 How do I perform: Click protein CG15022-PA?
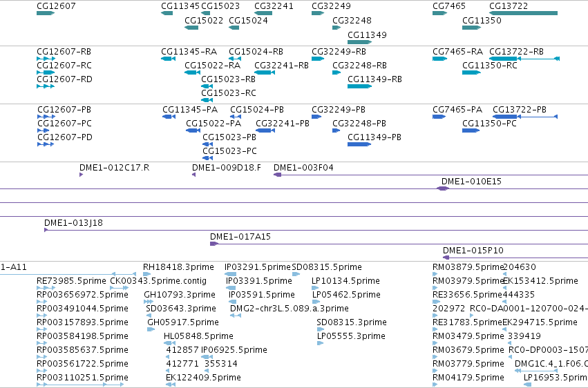(x=214, y=123)
